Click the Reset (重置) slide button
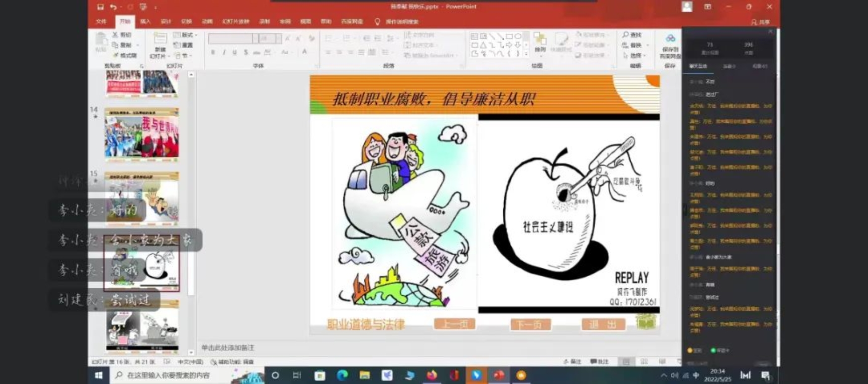 [183, 45]
